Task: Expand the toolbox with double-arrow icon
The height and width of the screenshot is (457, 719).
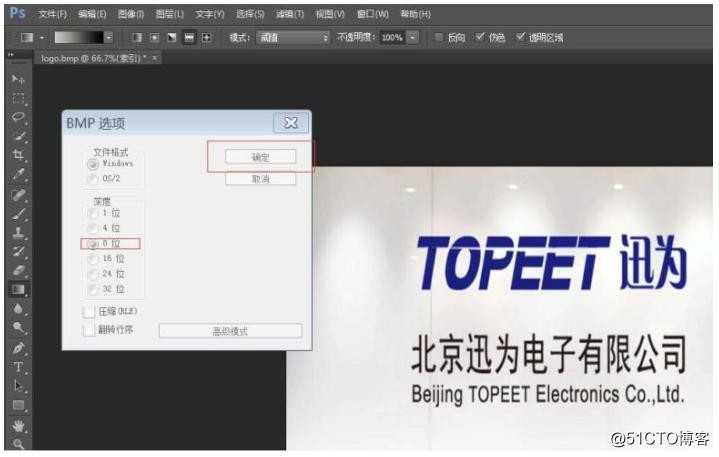Action: [11, 55]
